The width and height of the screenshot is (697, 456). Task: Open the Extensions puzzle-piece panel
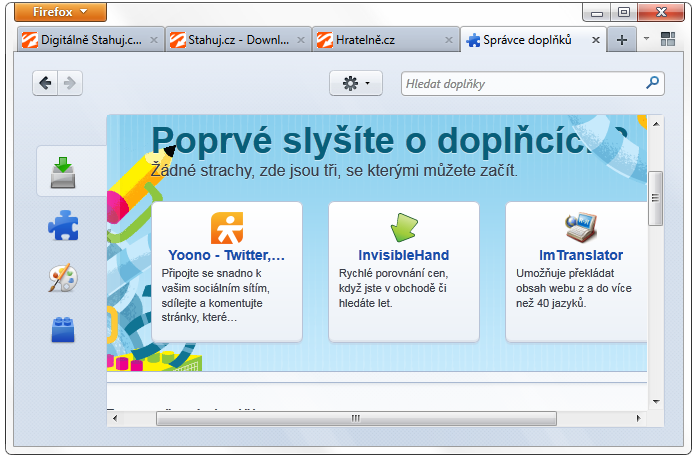pyautogui.click(x=63, y=225)
